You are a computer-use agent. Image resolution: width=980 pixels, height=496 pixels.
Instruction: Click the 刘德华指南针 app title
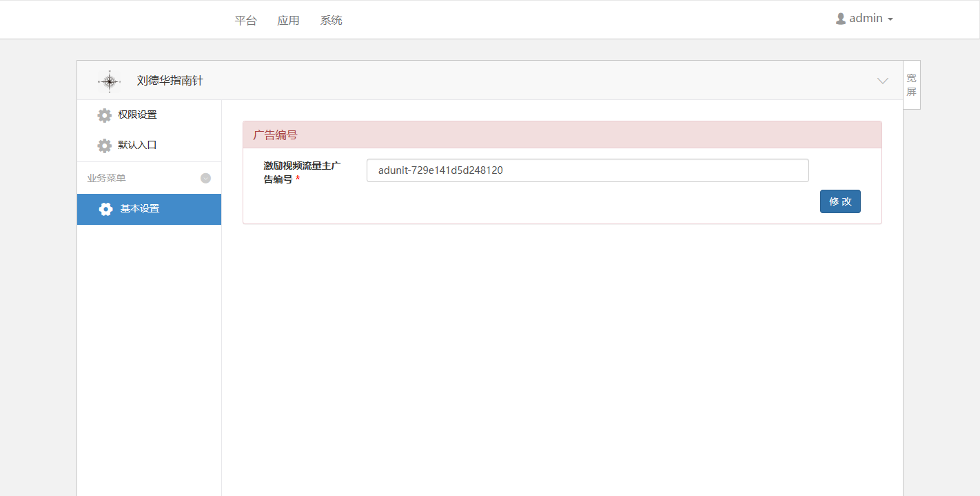[170, 81]
